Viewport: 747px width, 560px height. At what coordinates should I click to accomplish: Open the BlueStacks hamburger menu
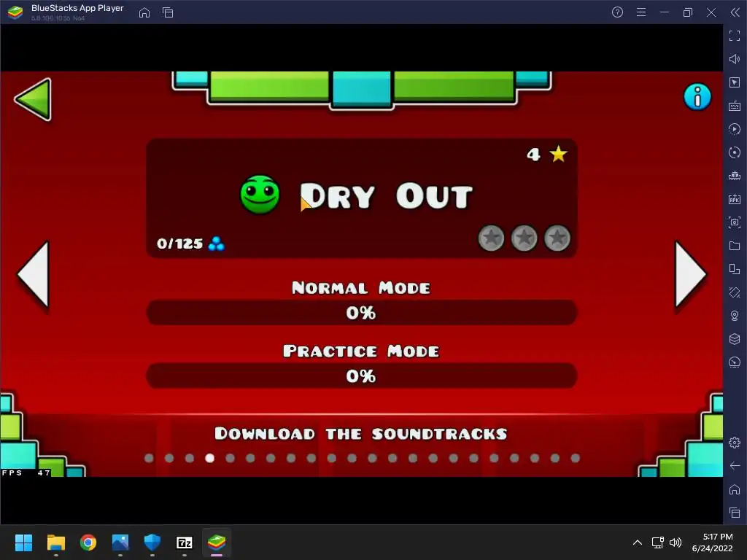click(x=641, y=12)
